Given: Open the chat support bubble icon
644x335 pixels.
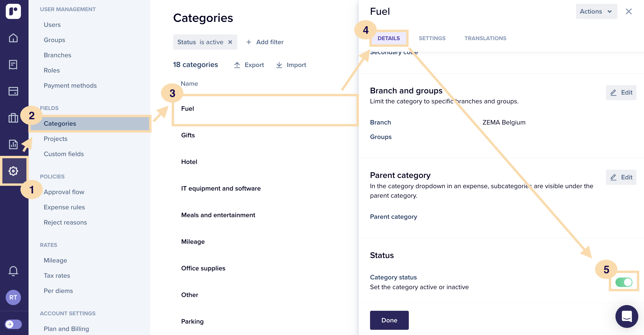Looking at the screenshot, I should (626, 316).
